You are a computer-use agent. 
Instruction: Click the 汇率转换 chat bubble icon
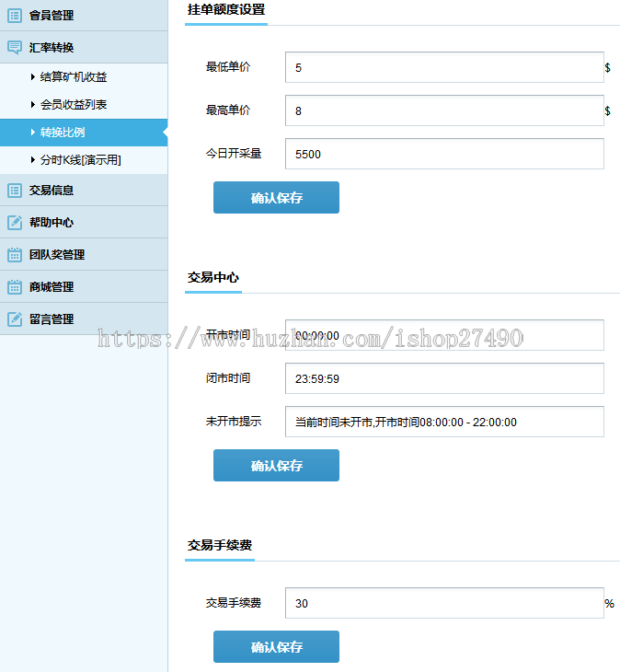(x=15, y=48)
